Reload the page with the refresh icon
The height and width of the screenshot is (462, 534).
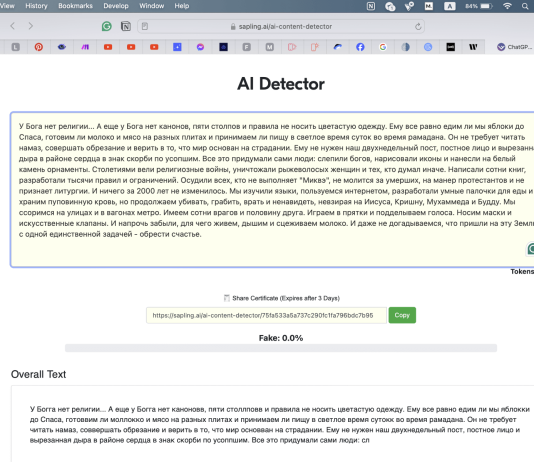[x=418, y=26]
